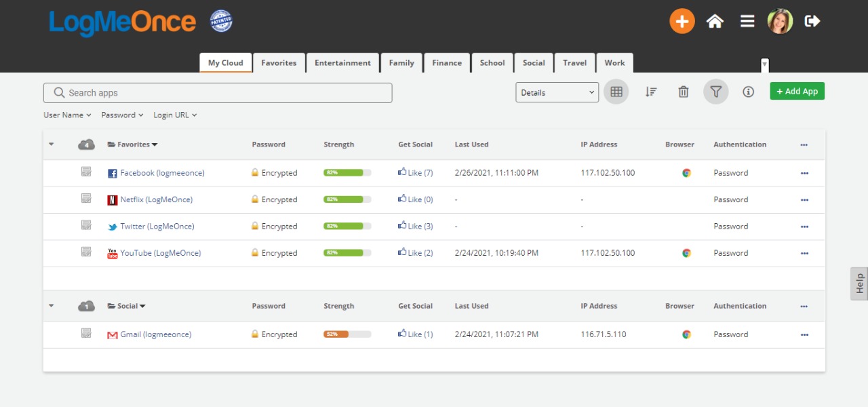Switch to the Entertainment tab
The height and width of the screenshot is (407, 868).
342,62
